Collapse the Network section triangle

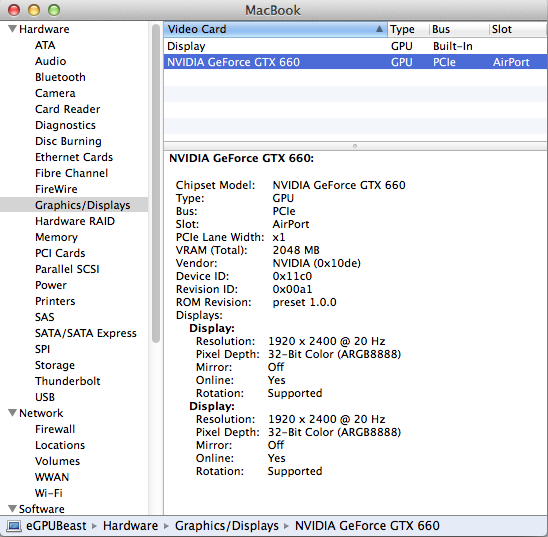tap(13, 413)
